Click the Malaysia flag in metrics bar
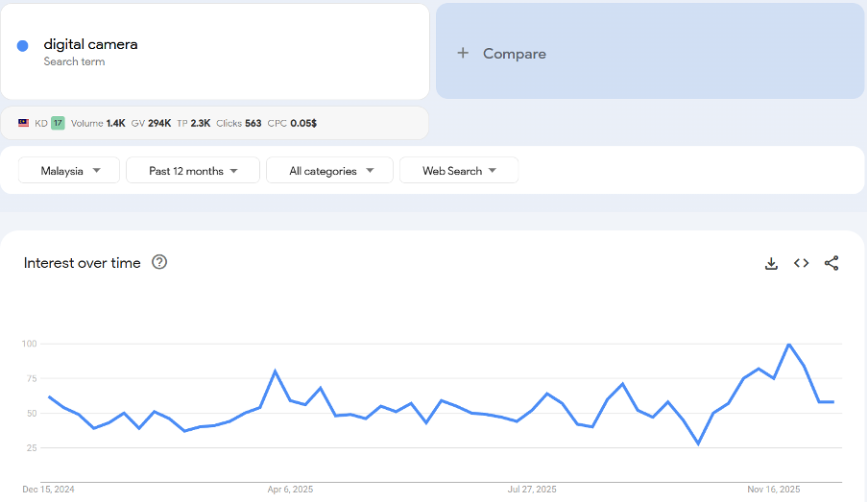868x503 pixels. click(24, 123)
